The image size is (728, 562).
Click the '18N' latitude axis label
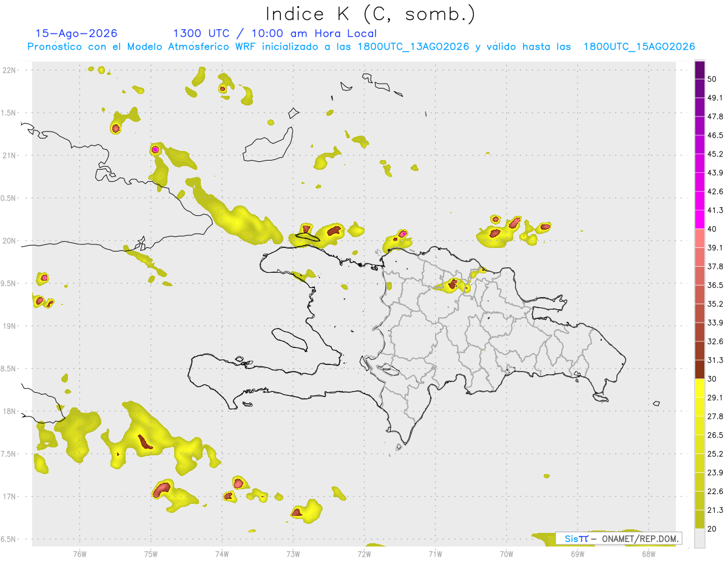click(x=10, y=411)
